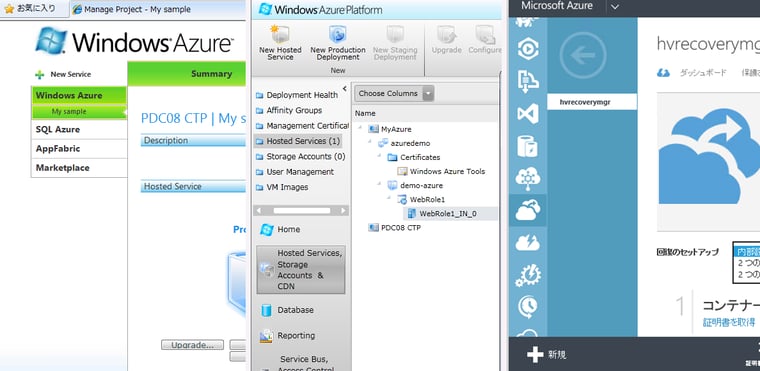Click New Production Deployment icon

[x=338, y=35]
